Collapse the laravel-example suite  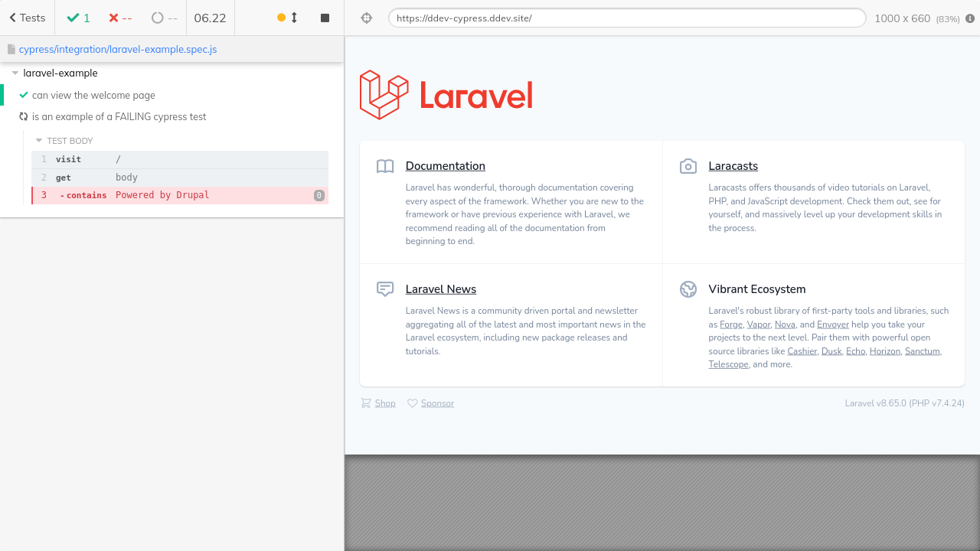click(x=16, y=73)
